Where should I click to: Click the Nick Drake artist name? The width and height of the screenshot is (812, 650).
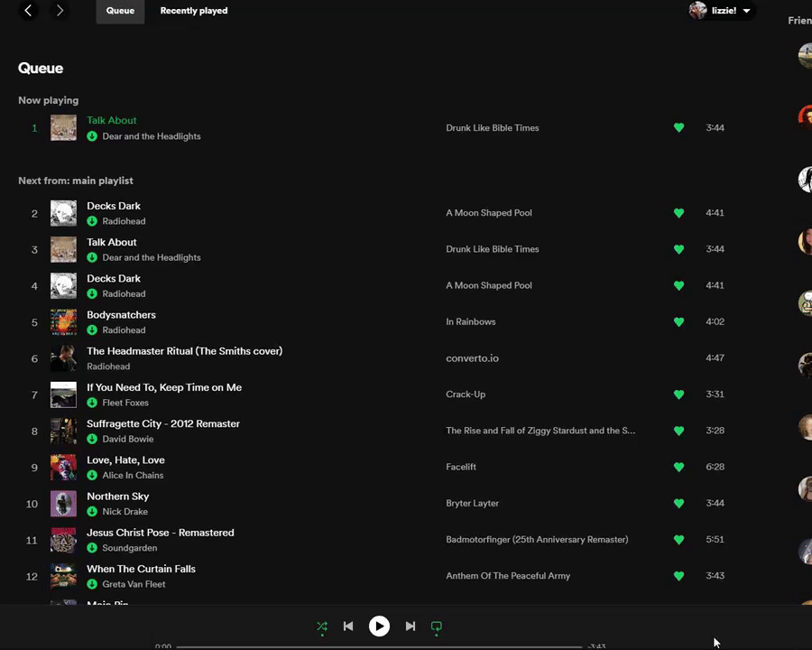(x=125, y=512)
